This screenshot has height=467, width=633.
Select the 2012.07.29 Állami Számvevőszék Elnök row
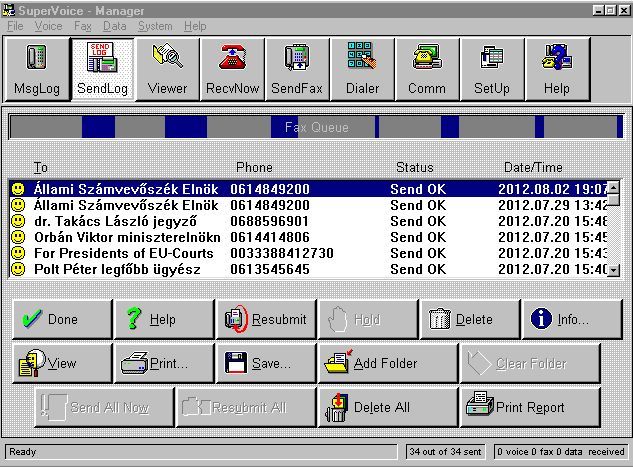tap(308, 205)
